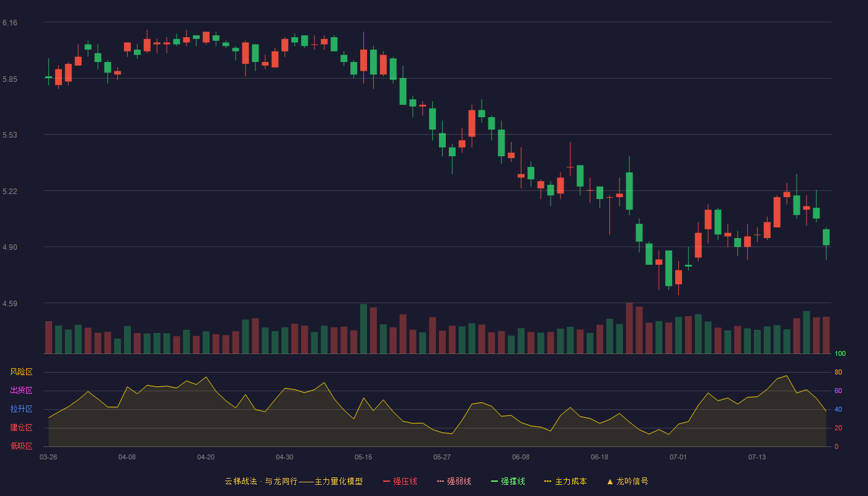Click the red dash icon beside 强压线
The height and width of the screenshot is (496, 868).
[386, 481]
